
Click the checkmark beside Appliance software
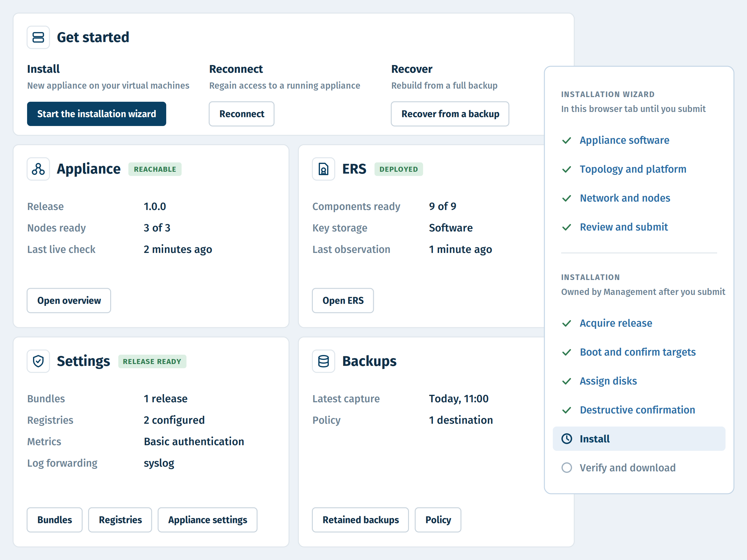(567, 140)
